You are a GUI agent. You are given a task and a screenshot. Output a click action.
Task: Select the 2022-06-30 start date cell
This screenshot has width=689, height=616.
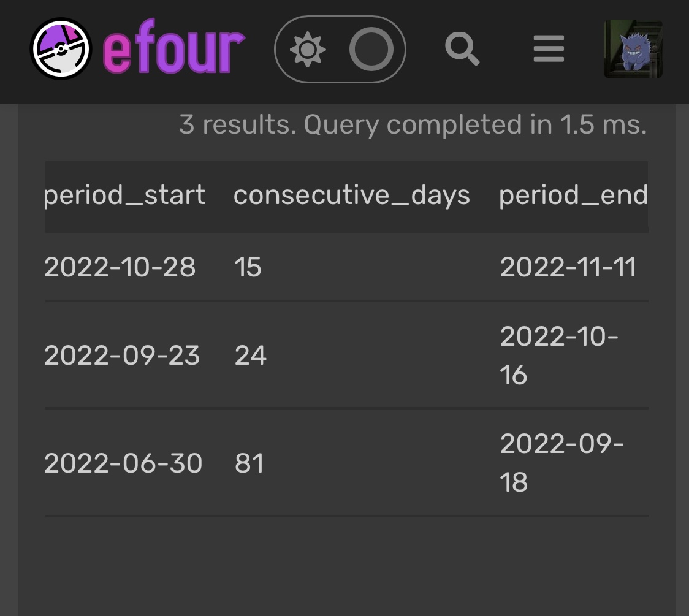coord(123,463)
